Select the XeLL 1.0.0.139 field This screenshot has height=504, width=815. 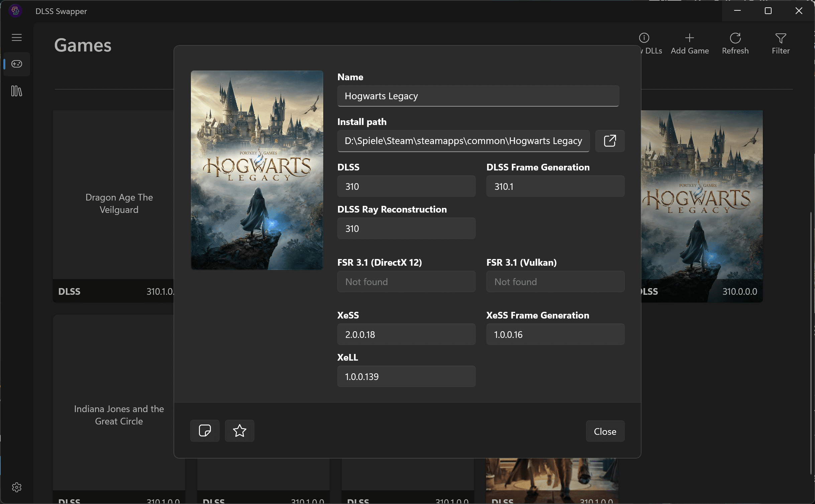pos(406,376)
